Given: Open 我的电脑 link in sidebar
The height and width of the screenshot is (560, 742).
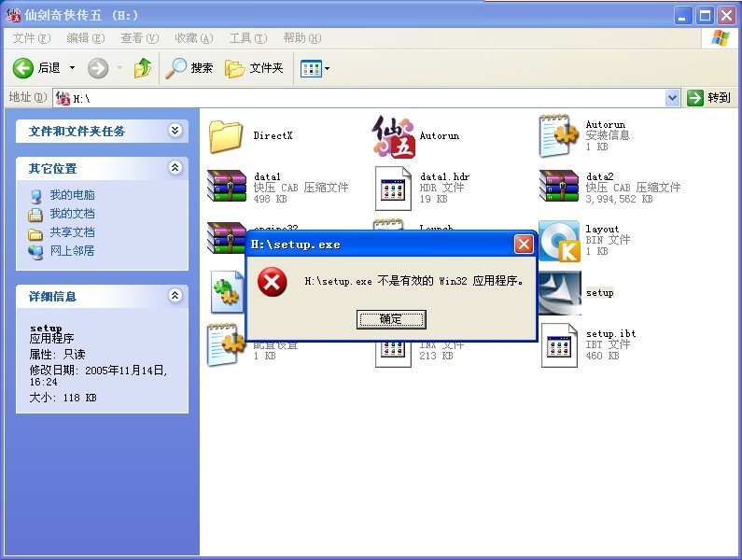Looking at the screenshot, I should 73,194.
